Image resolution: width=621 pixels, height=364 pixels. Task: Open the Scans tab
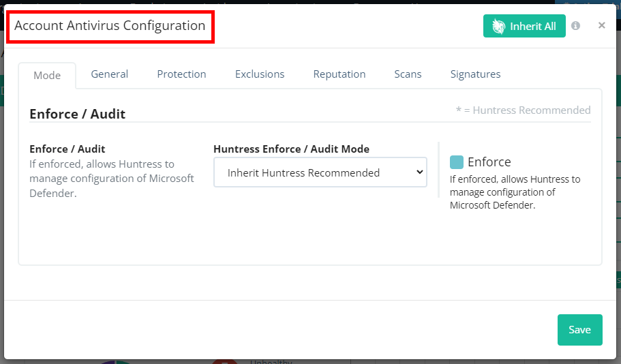pyautogui.click(x=408, y=74)
